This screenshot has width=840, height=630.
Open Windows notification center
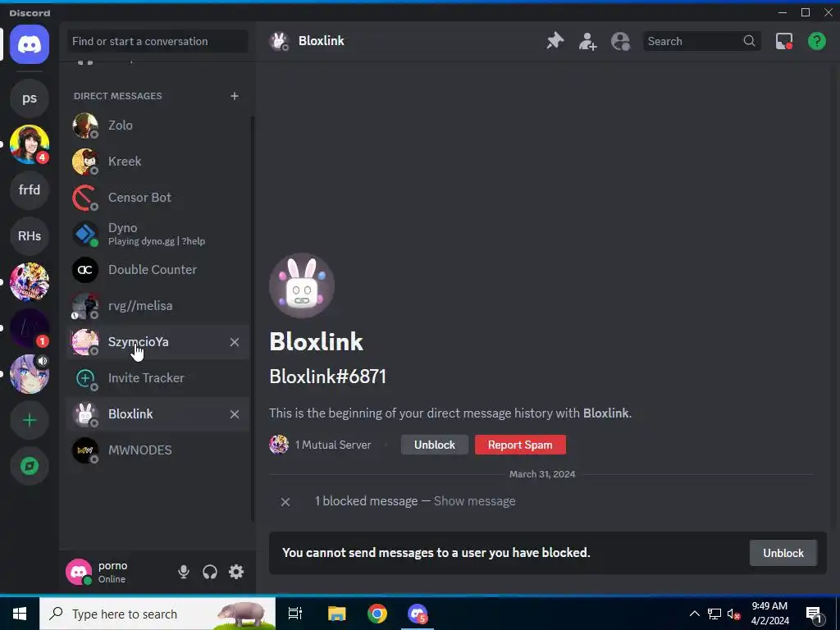[x=814, y=614]
